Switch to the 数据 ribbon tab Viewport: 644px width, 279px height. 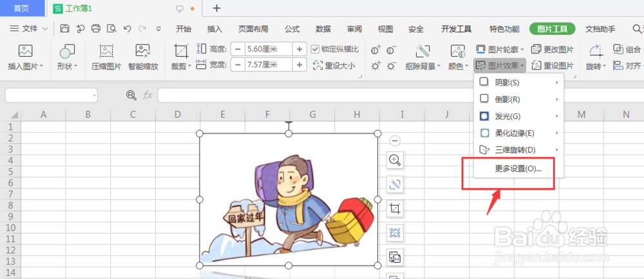[323, 29]
